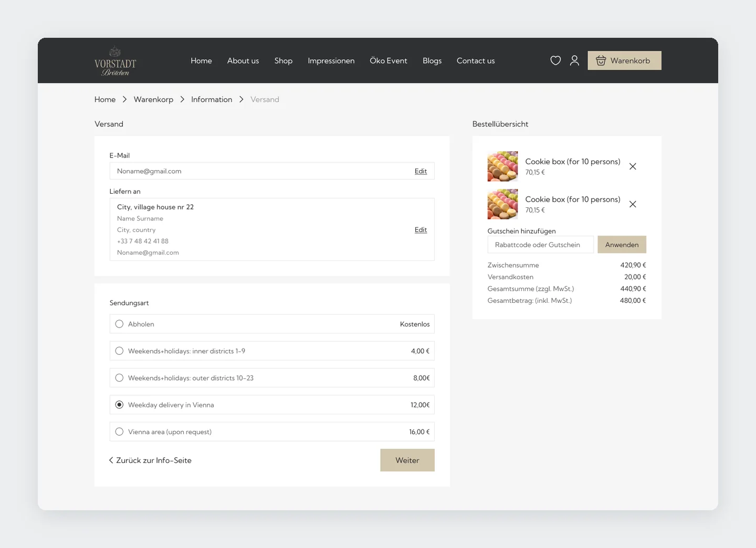Edit the Liefern an address
The image size is (756, 548).
[x=421, y=229]
